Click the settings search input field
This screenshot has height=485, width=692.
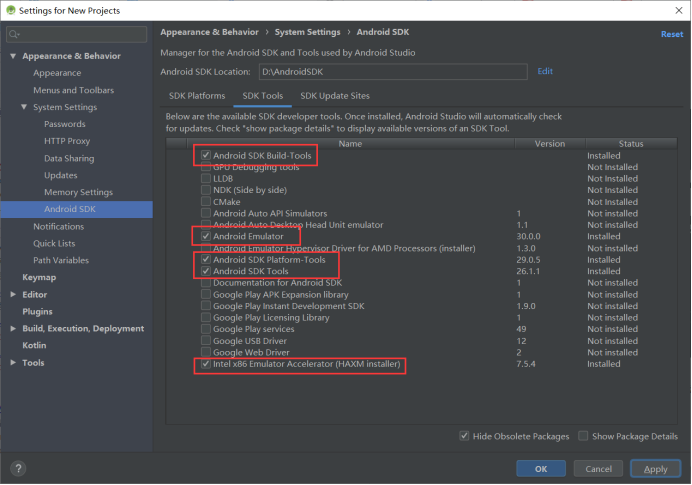click(76, 34)
